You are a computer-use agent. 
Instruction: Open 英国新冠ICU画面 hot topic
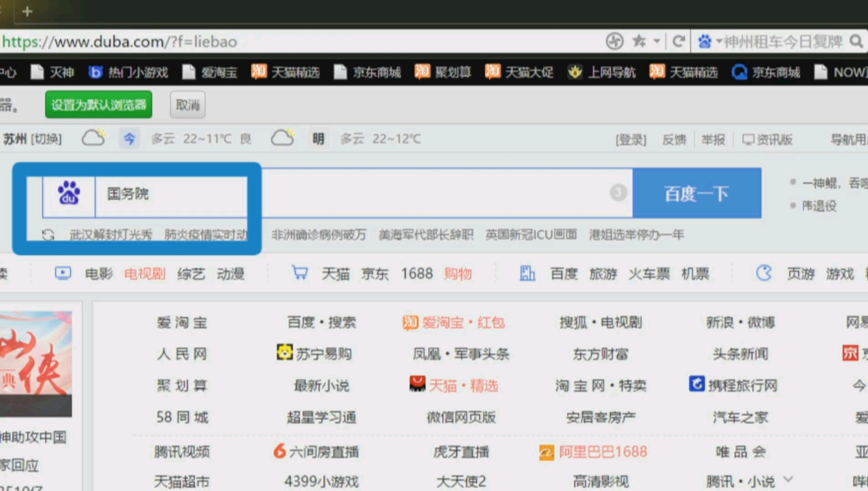(531, 235)
